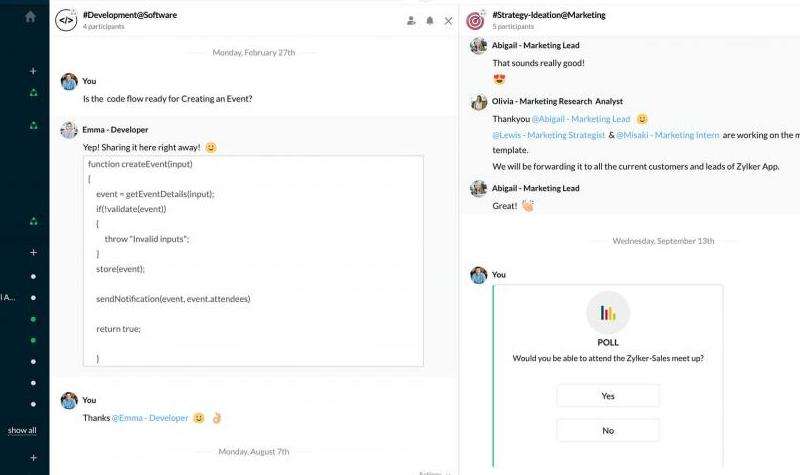Screen dimensions: 800x475
Task: Vote Yes in the Zylker-Sales poll
Action: 608,396
